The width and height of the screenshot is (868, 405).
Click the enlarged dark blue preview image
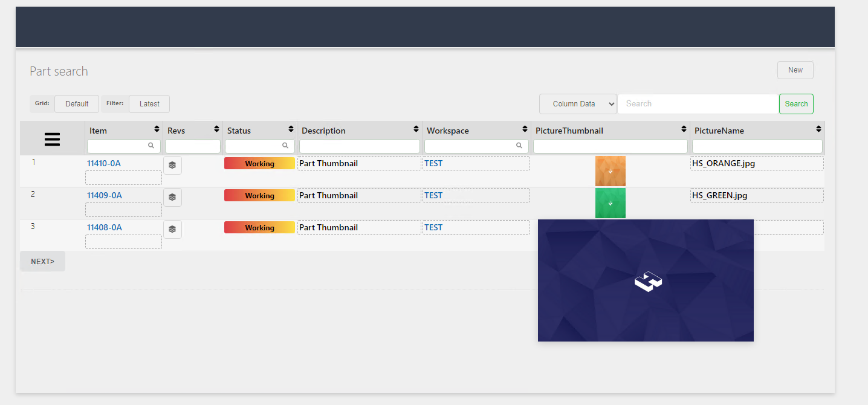click(x=646, y=280)
